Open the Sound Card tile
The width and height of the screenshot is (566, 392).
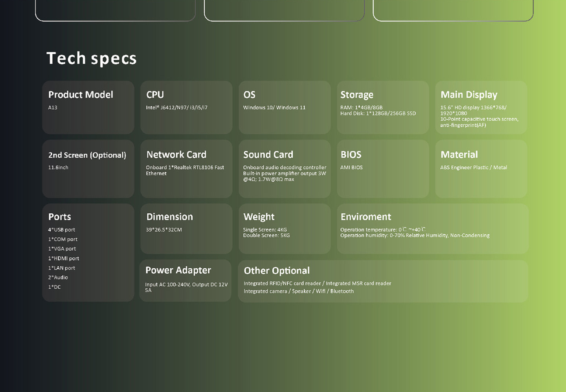point(285,169)
